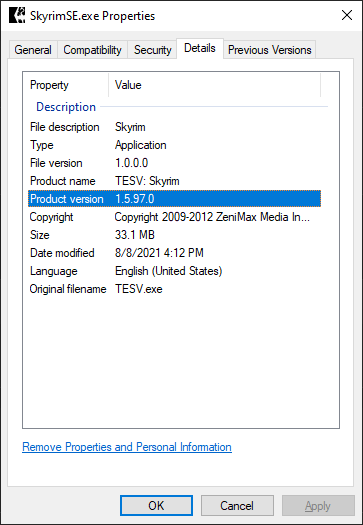Click the '33.1 MB' size value
The height and width of the screenshot is (525, 363).
click(135, 235)
